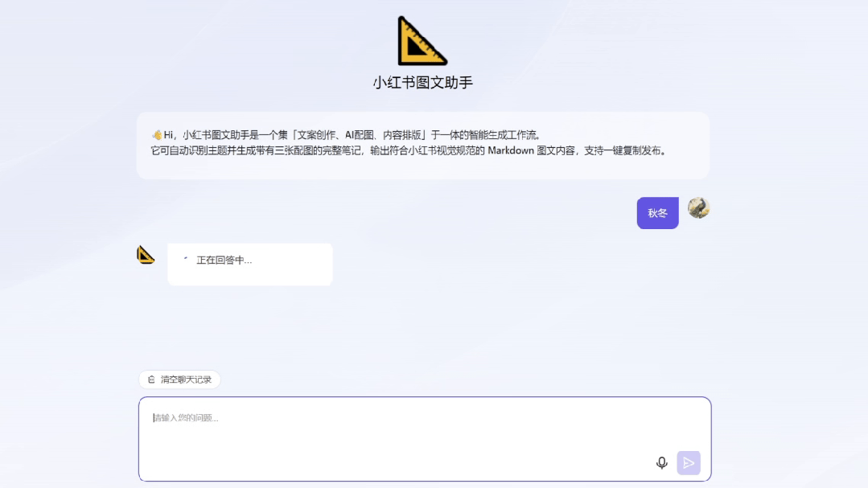Click the trash icon on the clear chat button

tap(152, 379)
